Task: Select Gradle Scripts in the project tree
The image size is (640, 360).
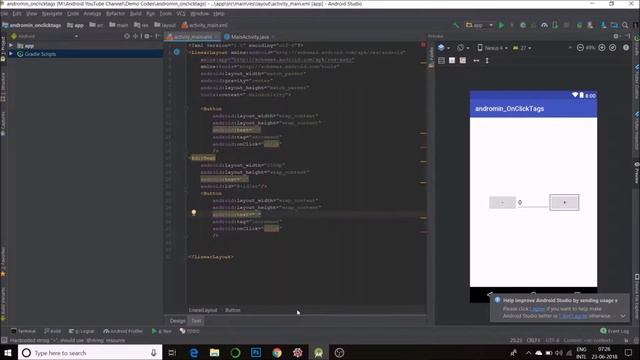Action: click(x=40, y=54)
